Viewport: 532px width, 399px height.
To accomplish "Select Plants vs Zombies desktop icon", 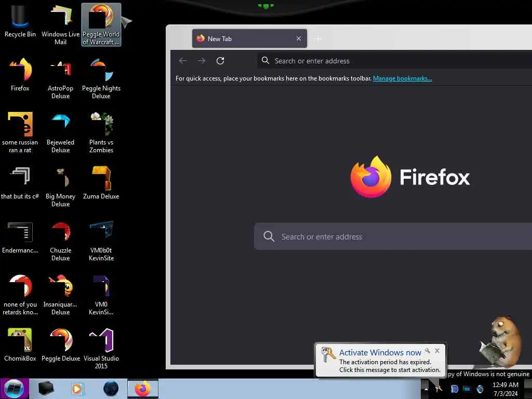I will click(101, 132).
